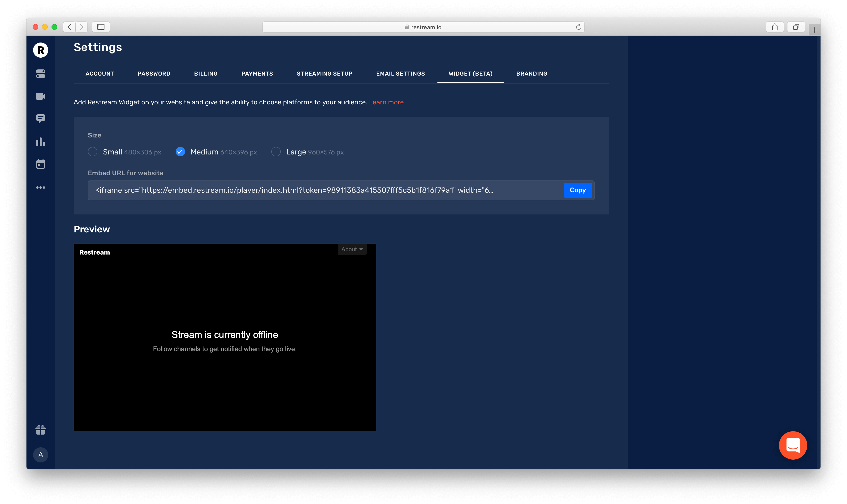Image resolution: width=847 pixels, height=504 pixels.
Task: Switch to the Widget (Beta) tab
Action: tap(471, 74)
